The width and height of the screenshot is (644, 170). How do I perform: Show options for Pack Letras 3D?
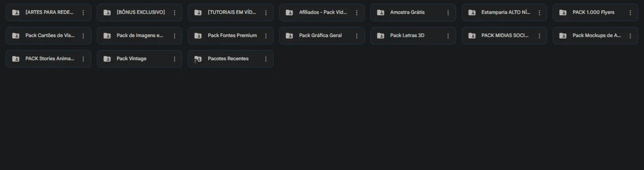(x=448, y=36)
